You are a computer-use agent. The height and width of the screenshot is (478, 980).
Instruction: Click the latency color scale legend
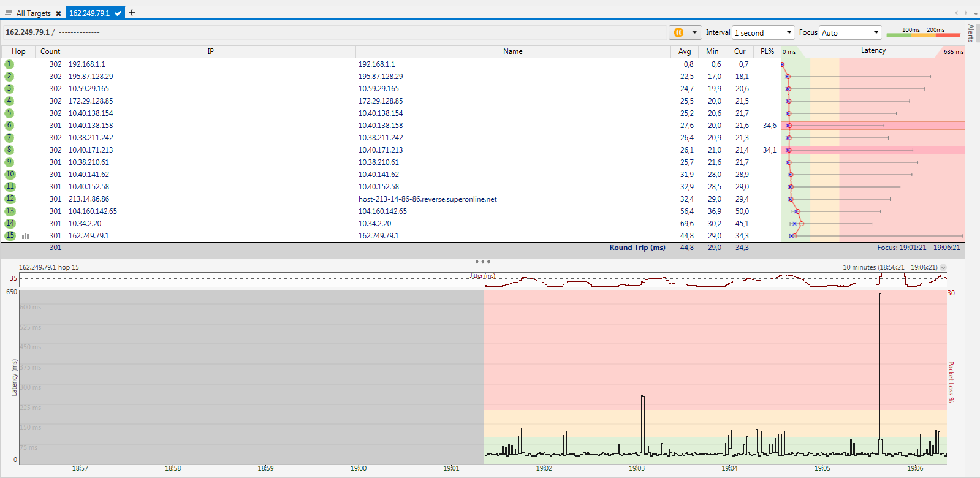coord(923,32)
